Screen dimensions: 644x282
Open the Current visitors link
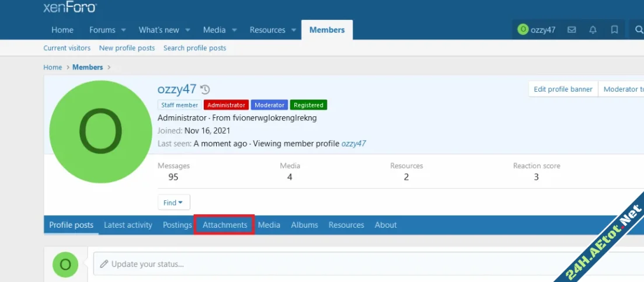[67, 48]
